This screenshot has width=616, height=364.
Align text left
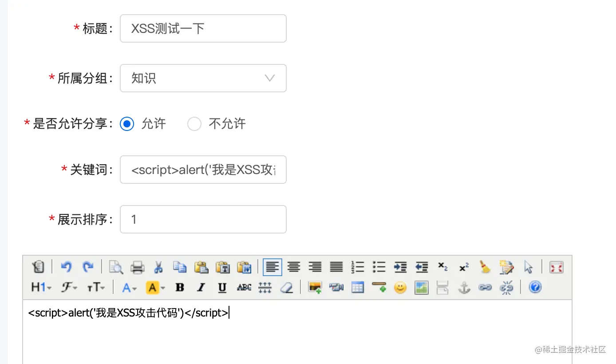(x=272, y=267)
